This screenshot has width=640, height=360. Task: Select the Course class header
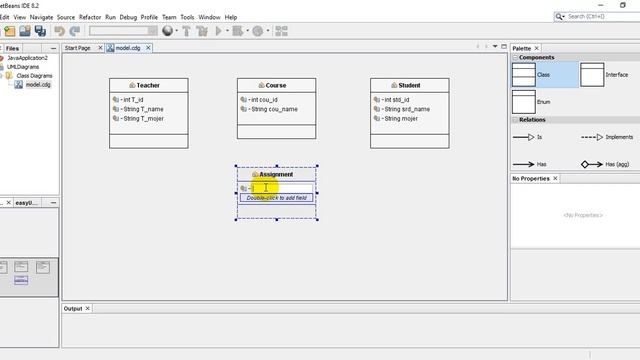click(x=276, y=85)
